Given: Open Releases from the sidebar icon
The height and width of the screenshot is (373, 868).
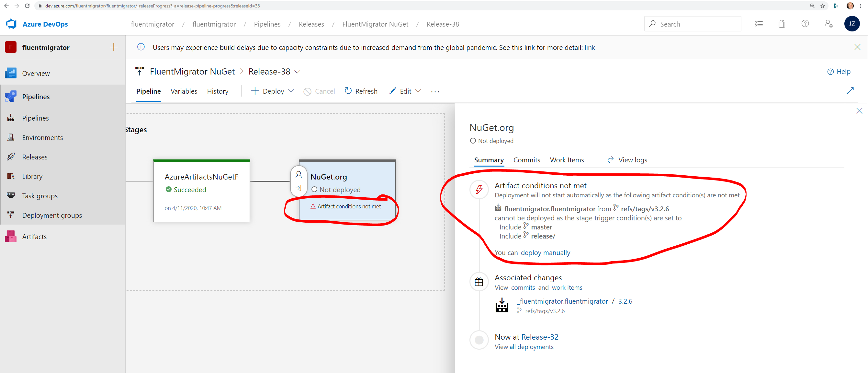Looking at the screenshot, I should pyautogui.click(x=11, y=157).
